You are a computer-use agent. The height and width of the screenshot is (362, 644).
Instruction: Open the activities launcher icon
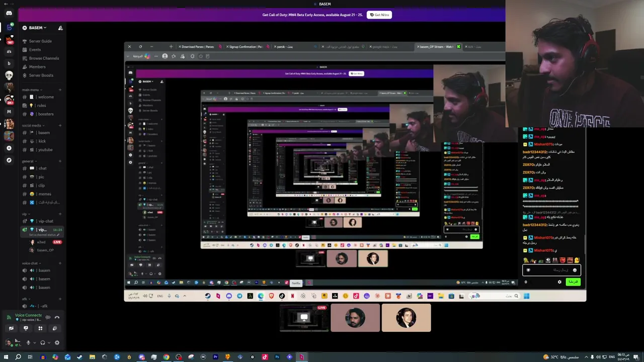40,328
